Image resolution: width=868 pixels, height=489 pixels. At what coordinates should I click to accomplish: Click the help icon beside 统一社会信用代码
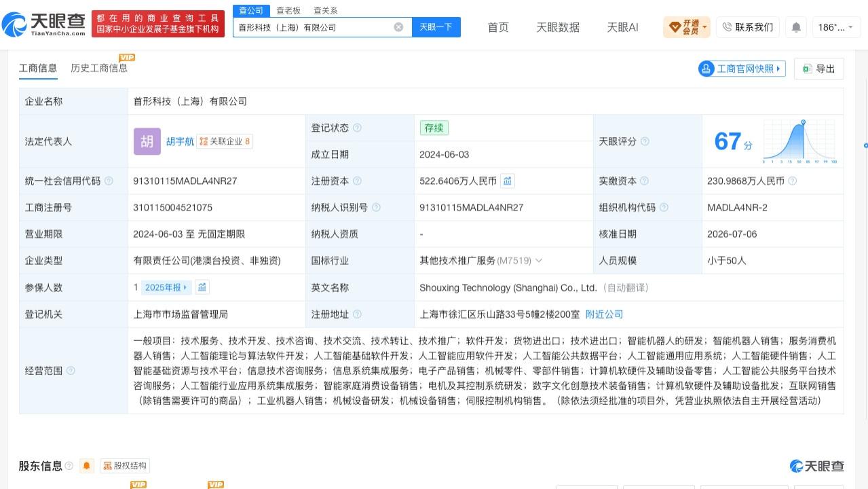click(x=109, y=181)
